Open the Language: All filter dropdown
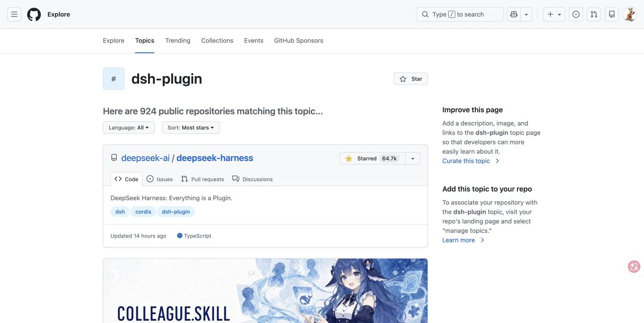Viewport: 644px width, 323px height. click(129, 127)
